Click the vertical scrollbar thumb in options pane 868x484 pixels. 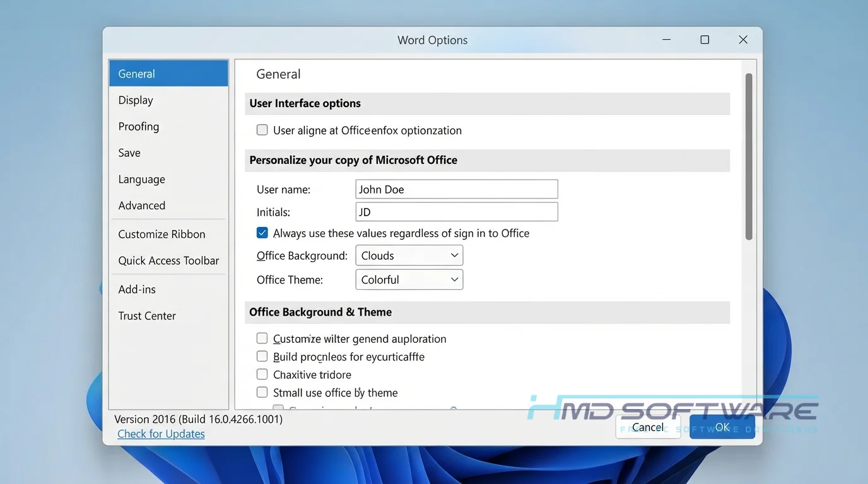[749, 156]
